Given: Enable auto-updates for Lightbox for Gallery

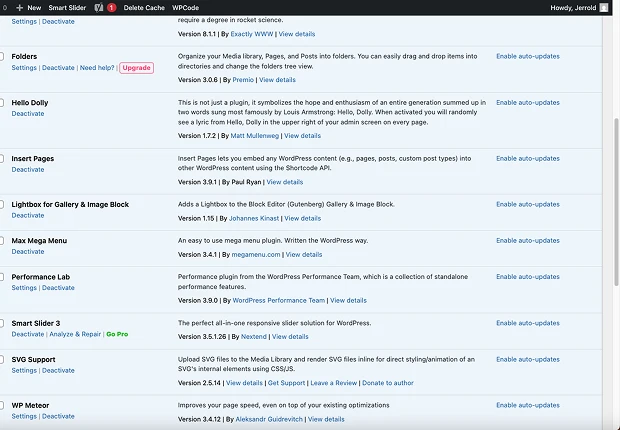Looking at the screenshot, I should (x=528, y=204).
